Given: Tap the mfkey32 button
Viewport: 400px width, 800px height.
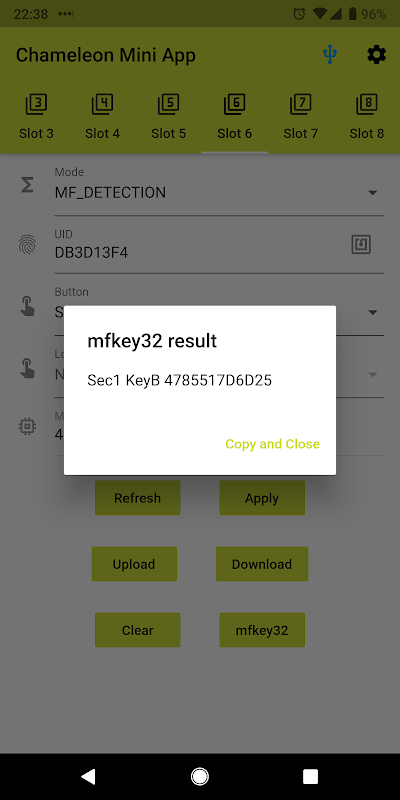Looking at the screenshot, I should tap(262, 630).
